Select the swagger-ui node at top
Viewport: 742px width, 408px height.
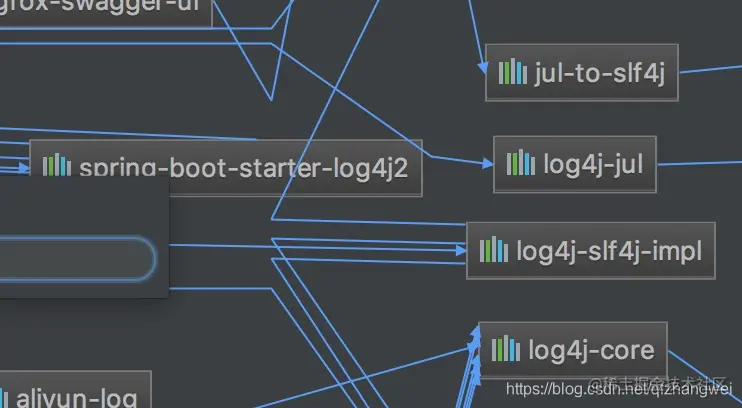(x=106, y=13)
